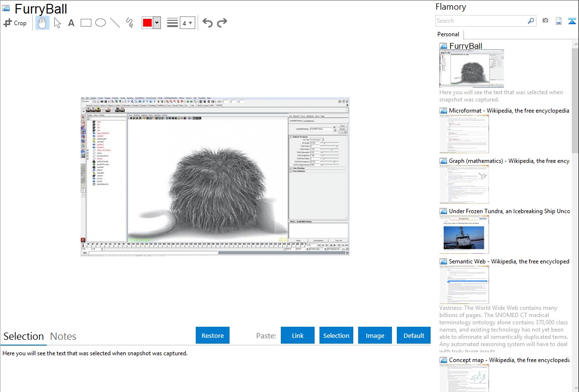Click the icon beside FurryBall in the snapshot list
This screenshot has width=579, height=392.
click(443, 46)
